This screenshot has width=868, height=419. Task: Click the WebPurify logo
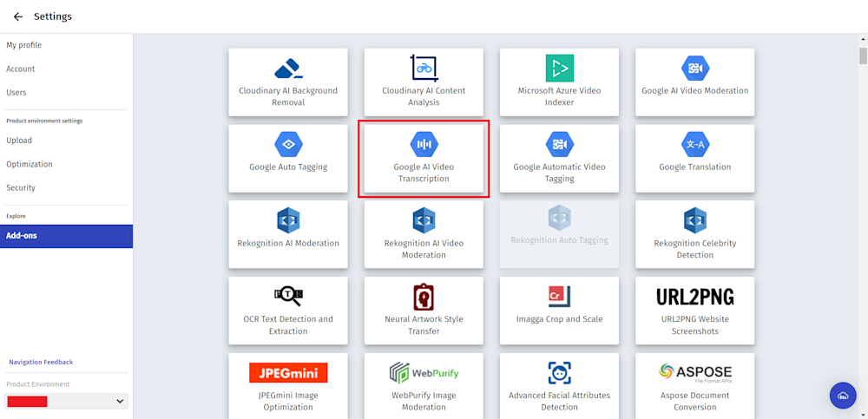pyautogui.click(x=424, y=372)
